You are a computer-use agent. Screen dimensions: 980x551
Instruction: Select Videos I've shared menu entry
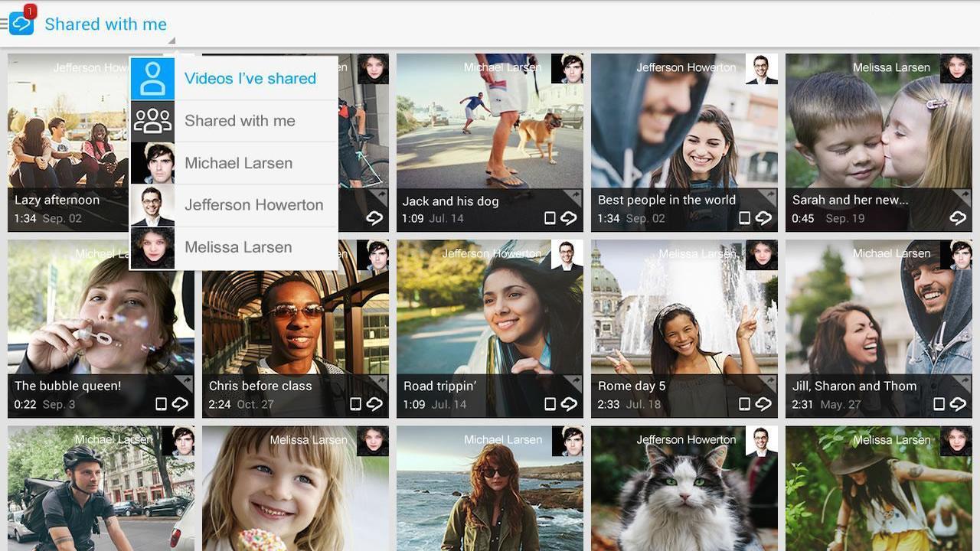point(250,78)
